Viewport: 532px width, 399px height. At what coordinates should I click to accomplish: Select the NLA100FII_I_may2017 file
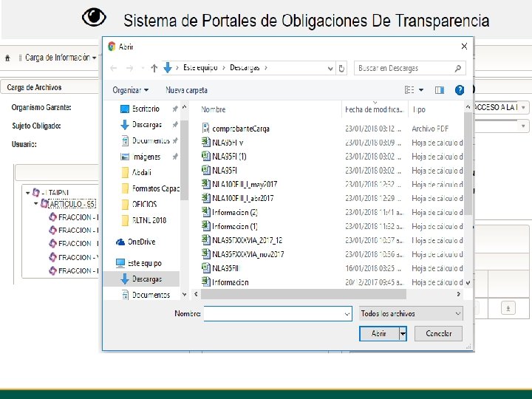[x=245, y=184]
